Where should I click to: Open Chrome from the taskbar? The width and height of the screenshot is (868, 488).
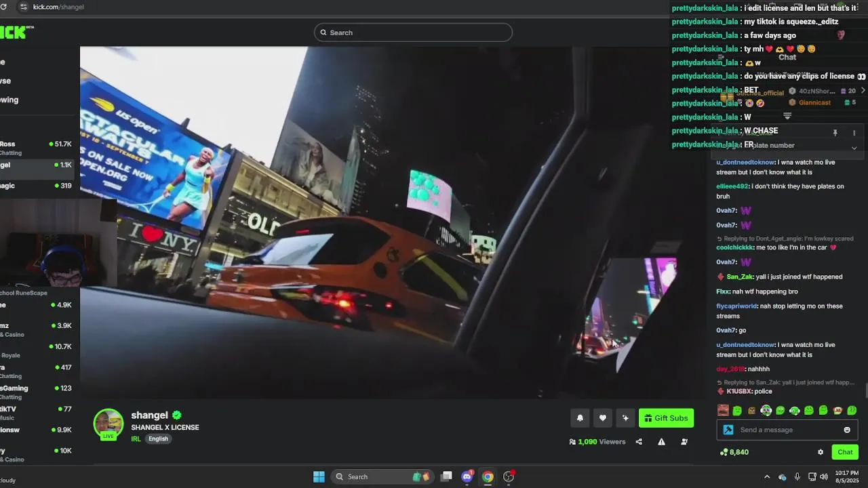pos(488,476)
